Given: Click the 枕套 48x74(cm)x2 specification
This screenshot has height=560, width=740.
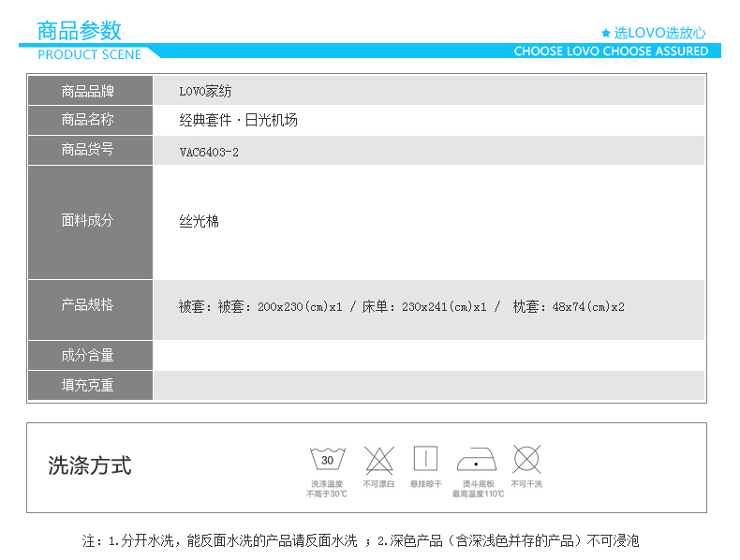Looking at the screenshot, I should [569, 306].
